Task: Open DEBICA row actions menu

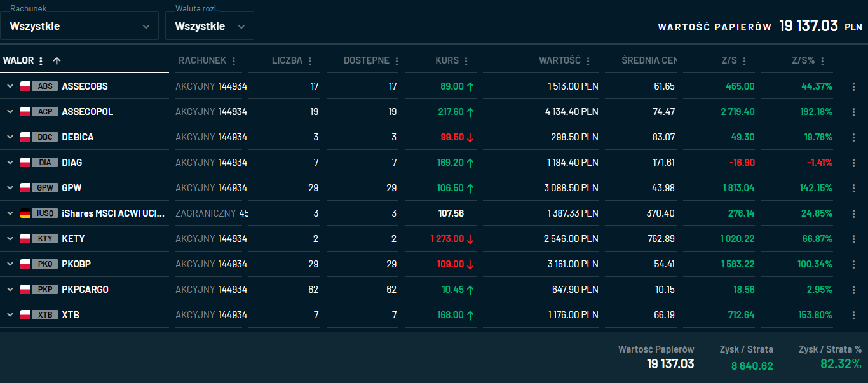Action: (x=854, y=137)
